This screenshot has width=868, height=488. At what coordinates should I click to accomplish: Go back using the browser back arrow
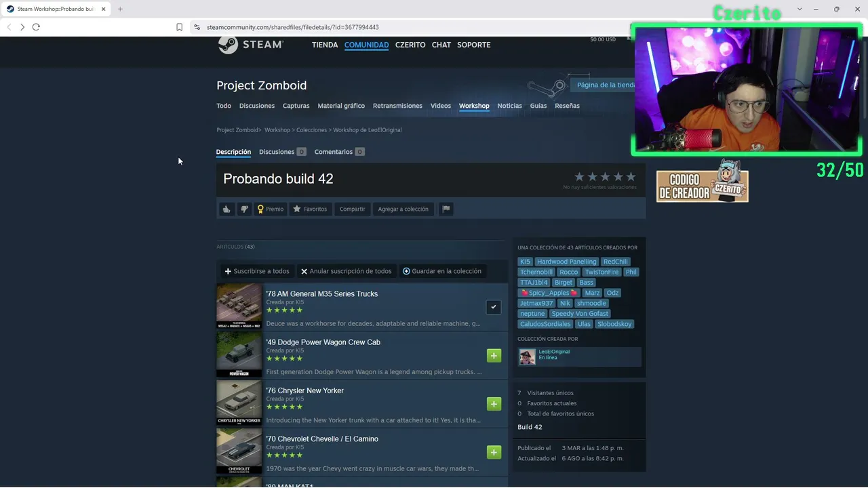point(9,27)
